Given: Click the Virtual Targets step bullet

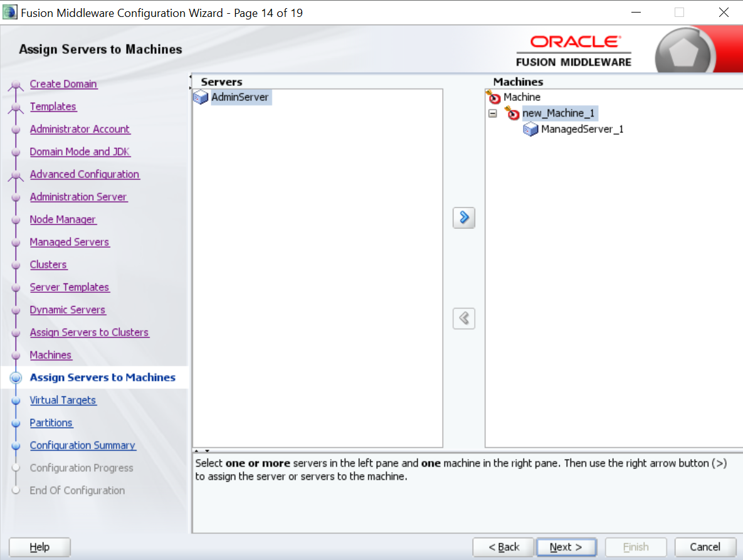Looking at the screenshot, I should (16, 401).
